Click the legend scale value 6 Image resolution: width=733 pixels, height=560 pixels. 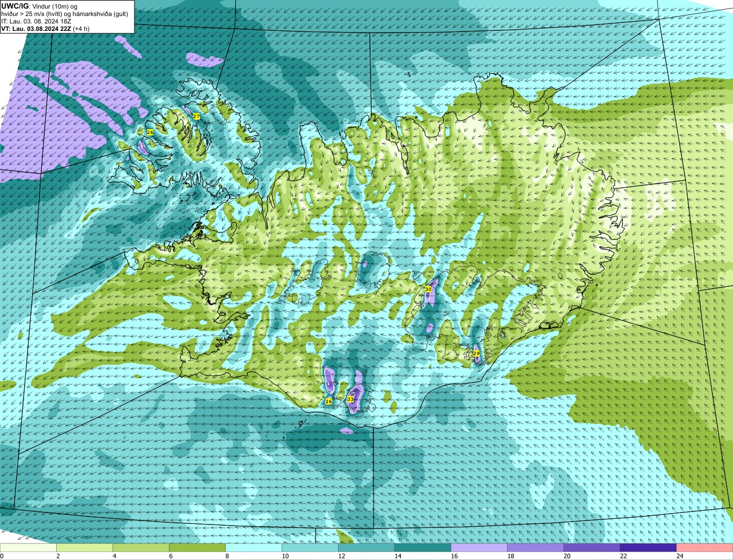[170, 556]
